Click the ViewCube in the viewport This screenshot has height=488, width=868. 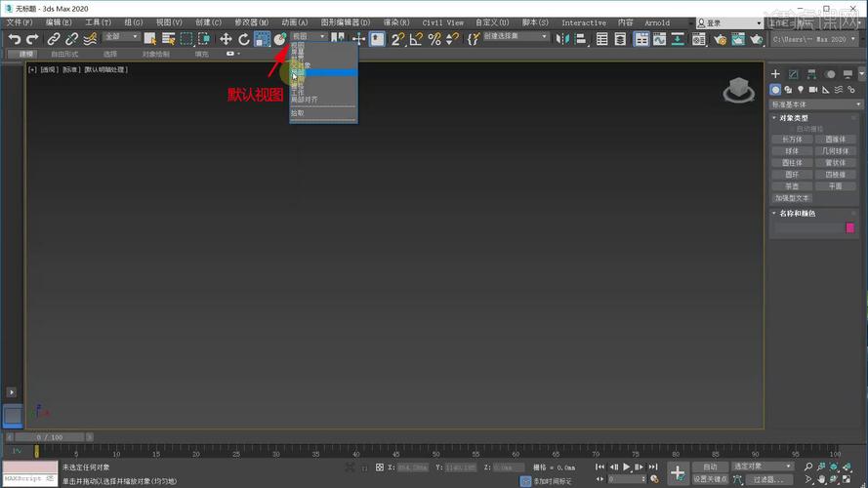738,90
